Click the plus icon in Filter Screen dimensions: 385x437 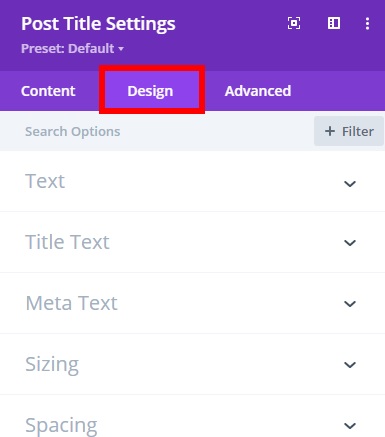point(330,131)
